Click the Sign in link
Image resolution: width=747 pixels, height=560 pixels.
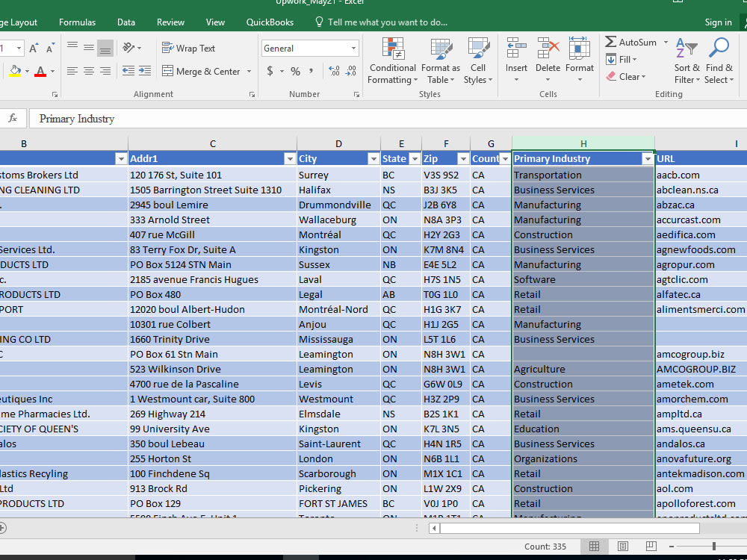718,22
